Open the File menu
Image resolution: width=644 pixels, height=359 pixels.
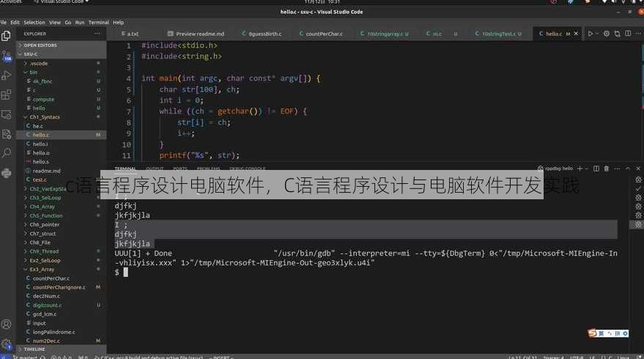pyautogui.click(x=3, y=23)
